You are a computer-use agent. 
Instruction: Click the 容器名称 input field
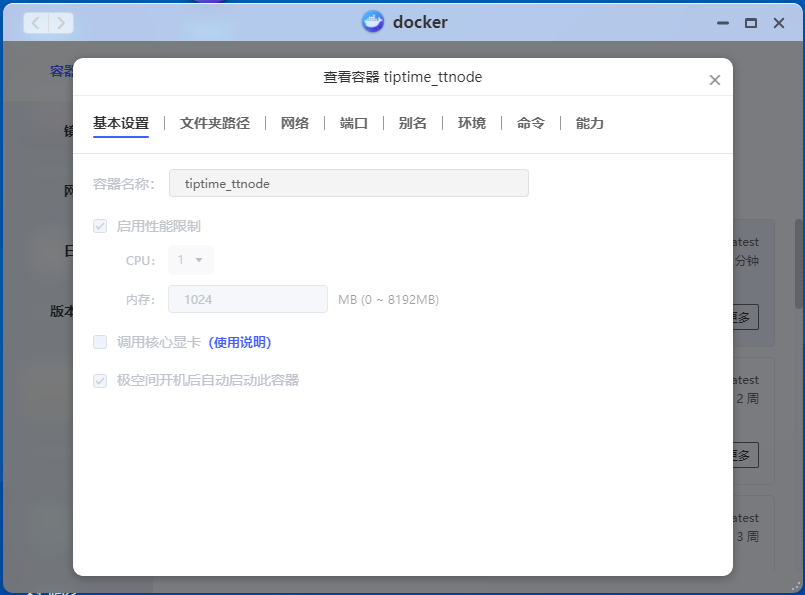point(348,184)
